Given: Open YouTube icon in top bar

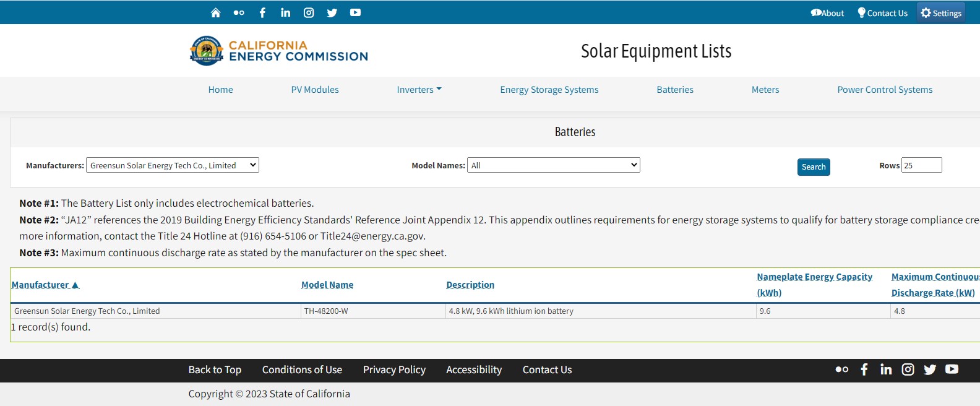Looking at the screenshot, I should click(x=355, y=13).
